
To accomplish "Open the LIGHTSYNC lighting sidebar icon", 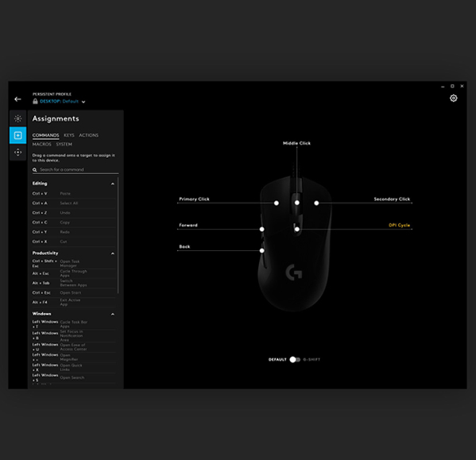I will point(18,118).
